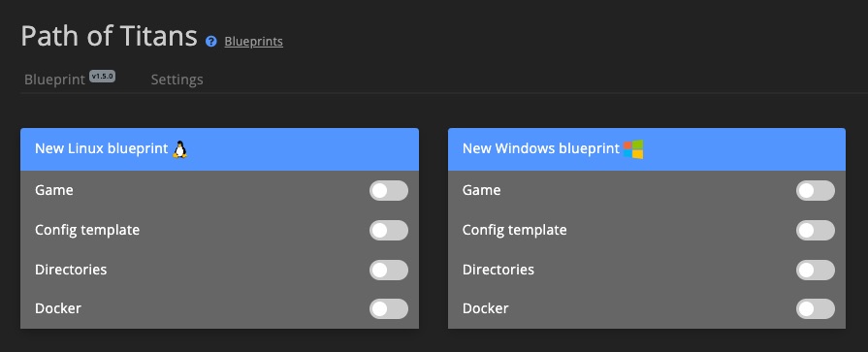
Task: Select Docker label in Windows blueprint
Action: tap(486, 308)
